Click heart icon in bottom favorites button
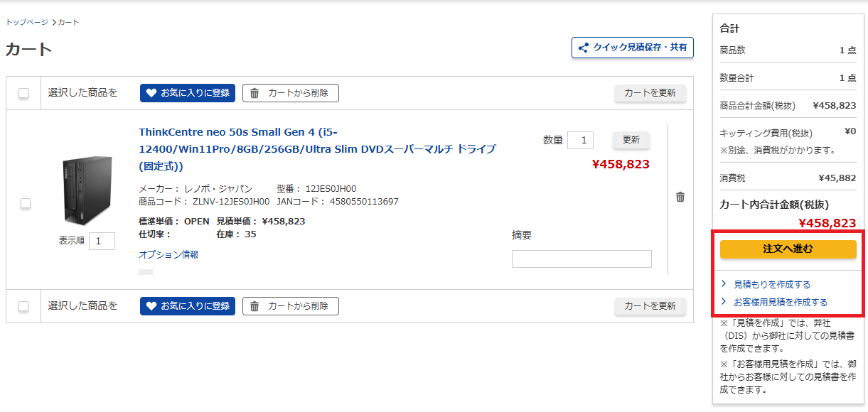 150,306
